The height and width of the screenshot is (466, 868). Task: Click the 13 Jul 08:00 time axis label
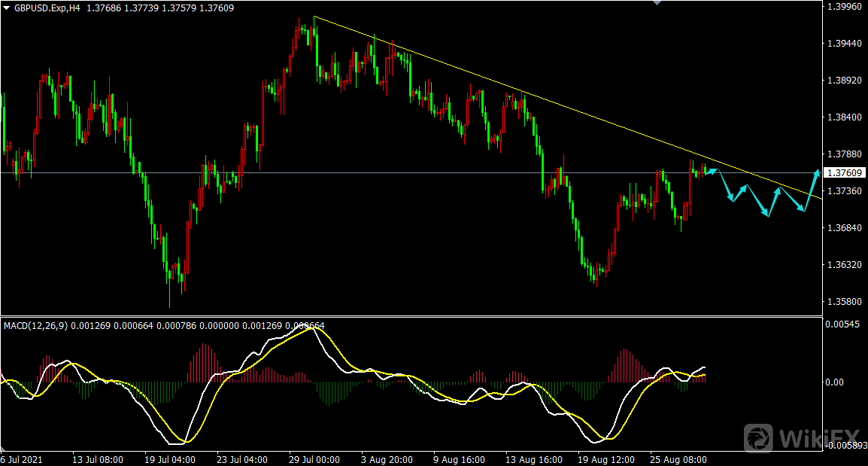(98, 458)
